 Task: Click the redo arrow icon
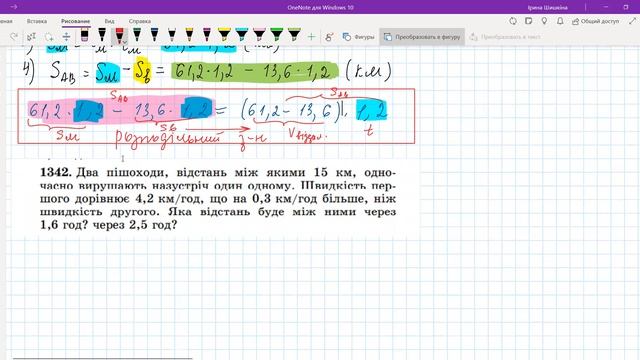click(x=14, y=37)
